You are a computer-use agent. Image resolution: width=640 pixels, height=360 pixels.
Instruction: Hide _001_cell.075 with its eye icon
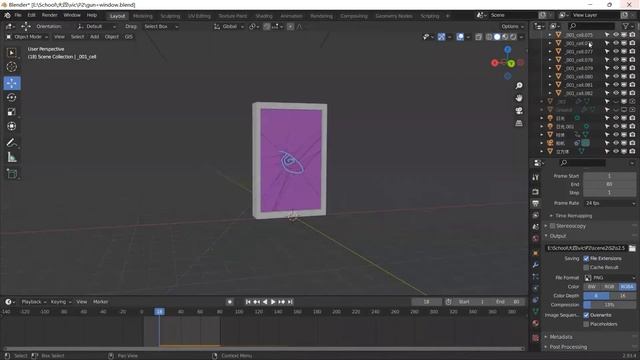pos(616,35)
